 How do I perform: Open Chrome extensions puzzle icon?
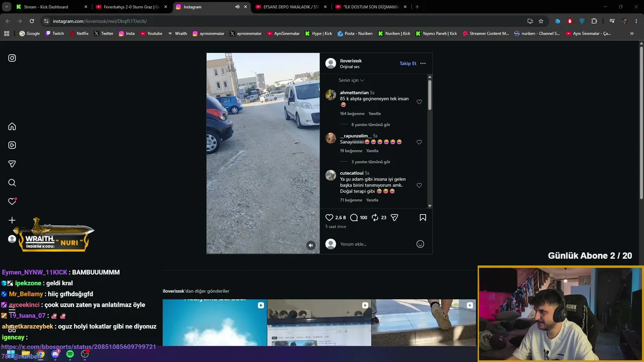pos(594,21)
